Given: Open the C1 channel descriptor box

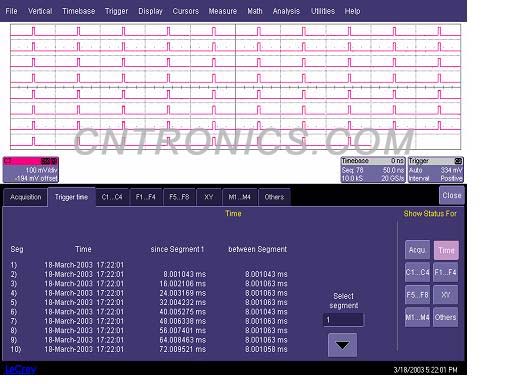Looking at the screenshot, I should [31, 170].
